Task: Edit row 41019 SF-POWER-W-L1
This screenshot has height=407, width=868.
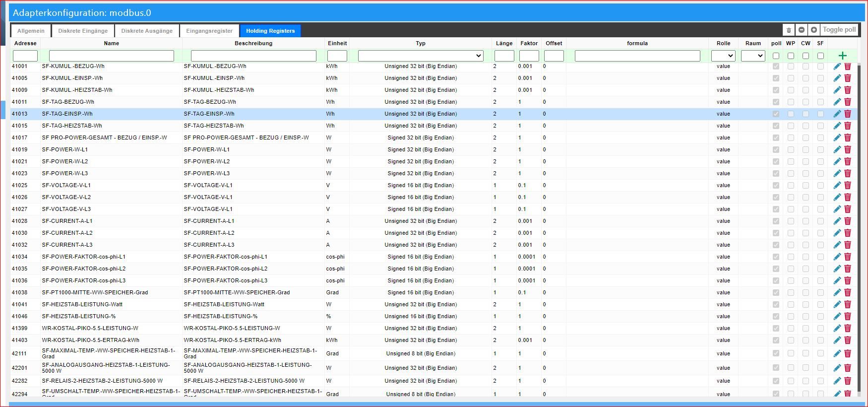Action: point(837,149)
